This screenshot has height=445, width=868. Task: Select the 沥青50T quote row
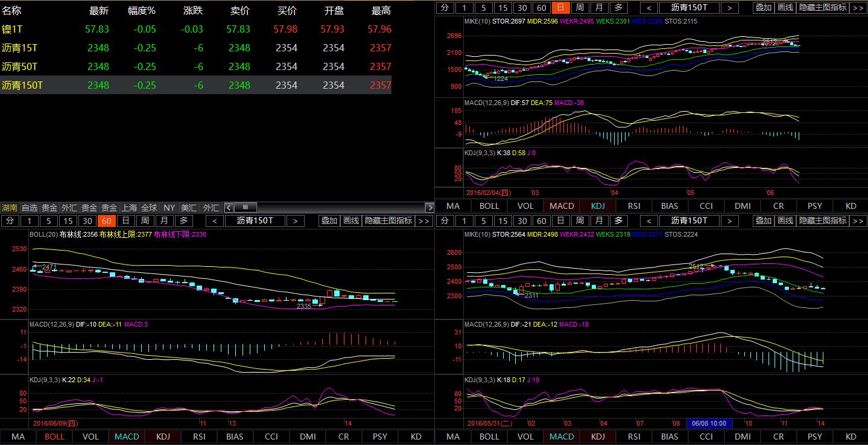click(x=20, y=66)
